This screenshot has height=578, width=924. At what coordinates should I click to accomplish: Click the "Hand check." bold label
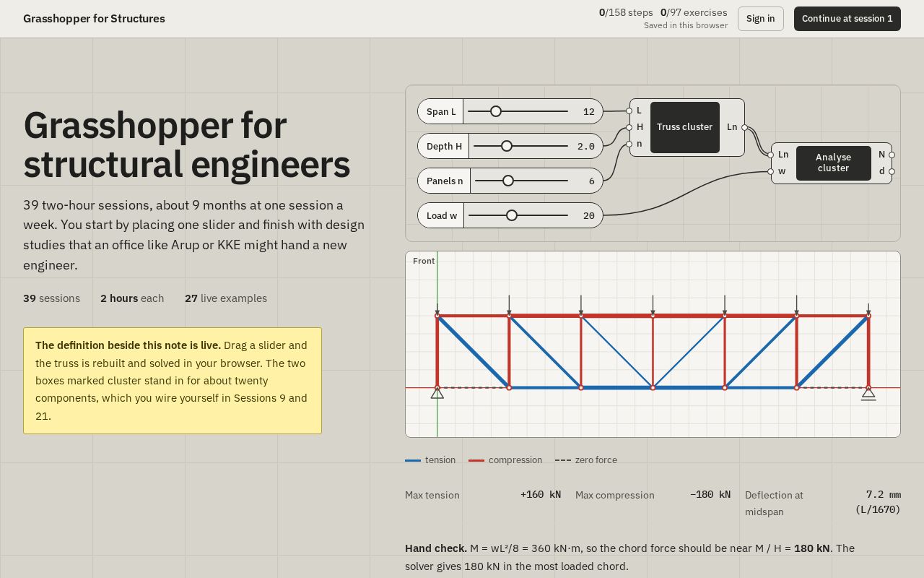click(436, 548)
